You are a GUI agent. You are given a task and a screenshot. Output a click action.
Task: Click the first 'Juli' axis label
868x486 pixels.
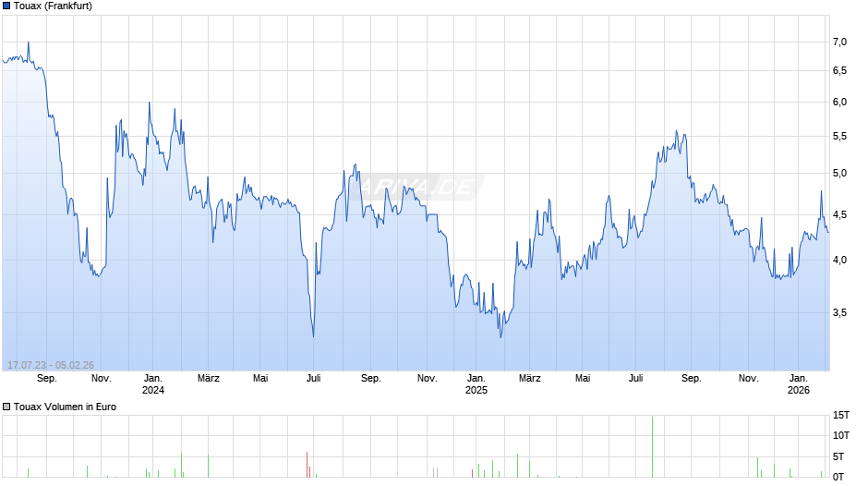[314, 379]
